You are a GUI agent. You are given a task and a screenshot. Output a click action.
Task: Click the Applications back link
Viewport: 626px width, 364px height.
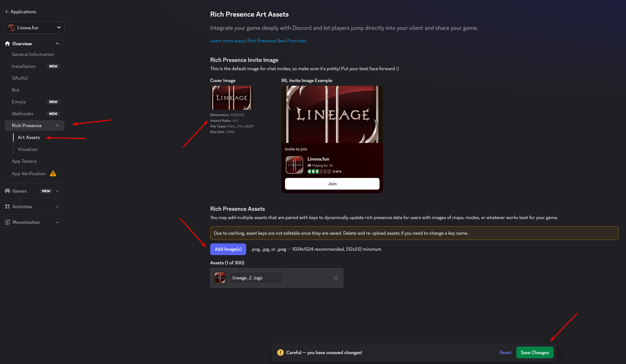tap(23, 12)
